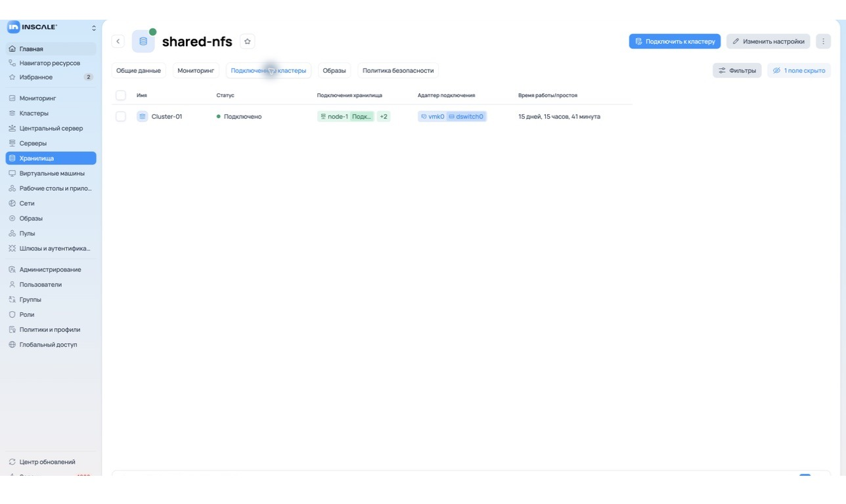Open Серверы section

(51, 143)
